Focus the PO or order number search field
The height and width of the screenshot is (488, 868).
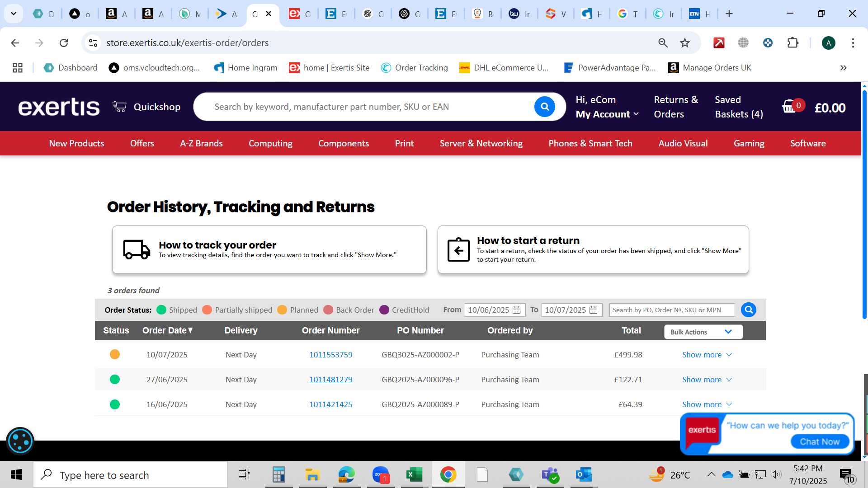[x=672, y=310]
